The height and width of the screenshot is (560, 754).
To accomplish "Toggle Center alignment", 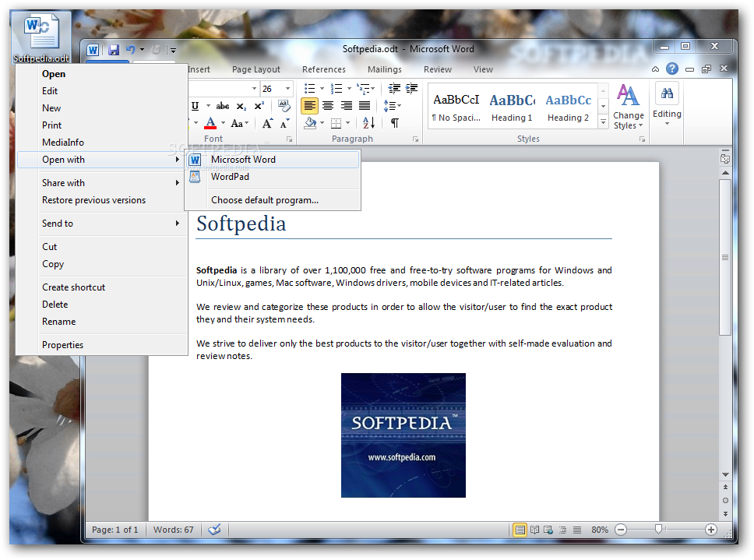I will 328,106.
